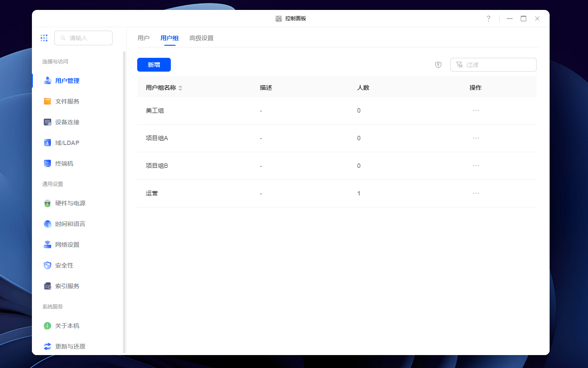Click the 文件服务 folder icon
588x368 pixels.
pyautogui.click(x=47, y=101)
